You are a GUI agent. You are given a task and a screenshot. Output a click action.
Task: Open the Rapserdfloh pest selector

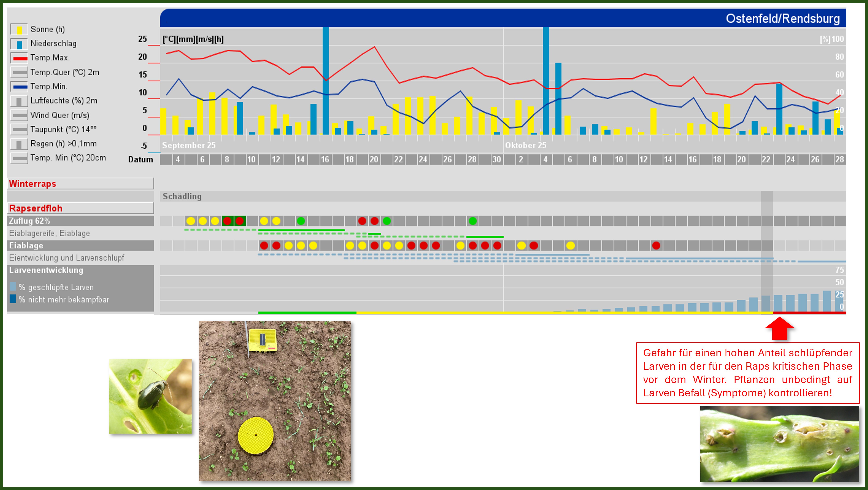coord(80,208)
